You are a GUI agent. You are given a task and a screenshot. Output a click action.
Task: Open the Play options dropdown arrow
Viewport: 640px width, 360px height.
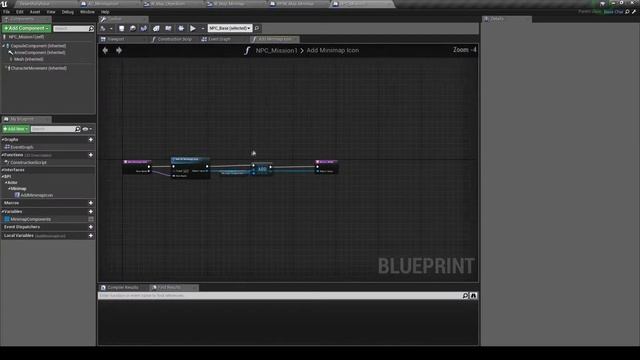(x=202, y=29)
